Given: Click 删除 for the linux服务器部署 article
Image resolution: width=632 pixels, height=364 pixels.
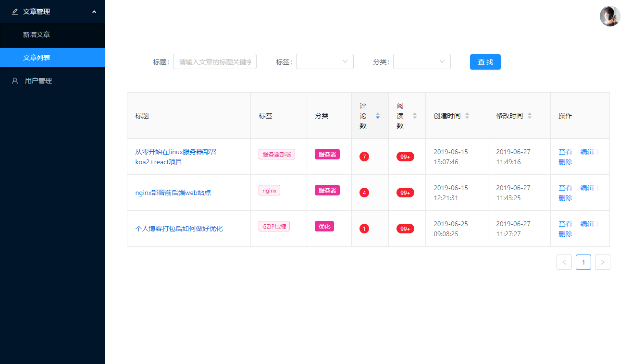Looking at the screenshot, I should pyautogui.click(x=565, y=162).
